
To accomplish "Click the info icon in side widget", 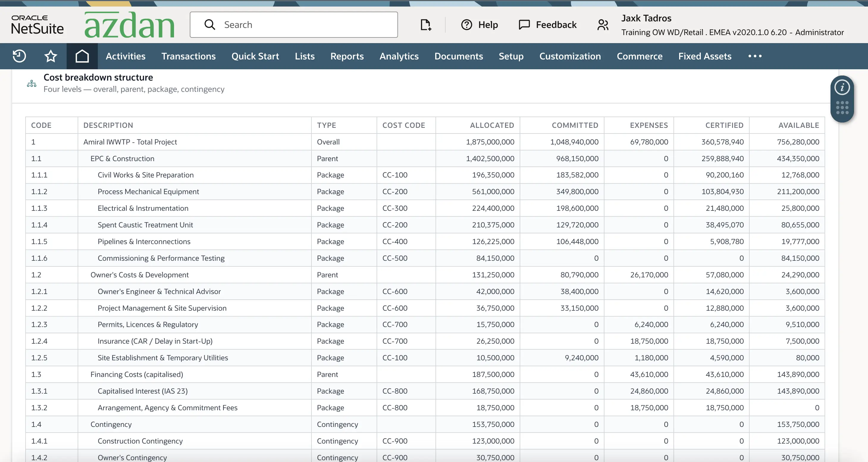I will [842, 87].
